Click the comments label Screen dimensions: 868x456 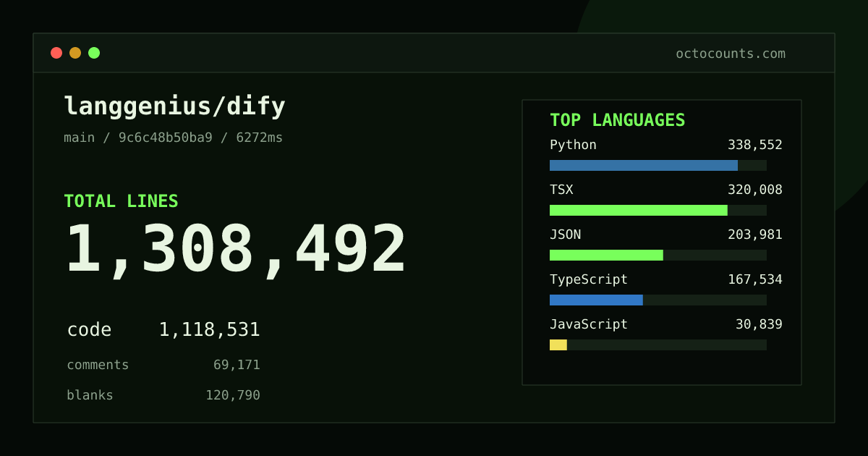(x=98, y=365)
